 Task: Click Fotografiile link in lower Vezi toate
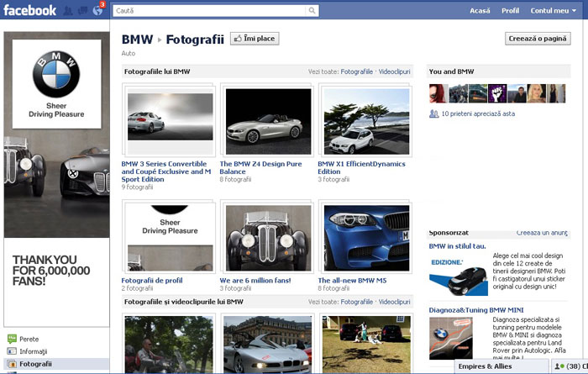click(x=357, y=302)
